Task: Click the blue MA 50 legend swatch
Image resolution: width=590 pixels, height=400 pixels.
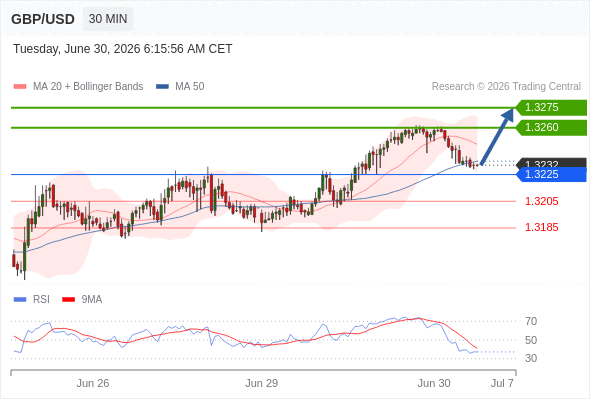Action: [x=162, y=87]
